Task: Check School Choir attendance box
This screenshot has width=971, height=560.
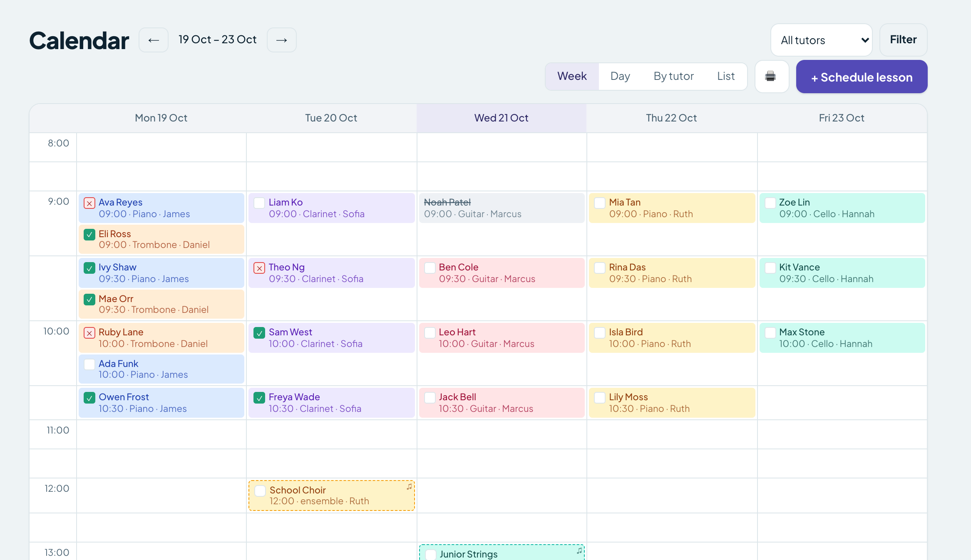Action: 260,491
